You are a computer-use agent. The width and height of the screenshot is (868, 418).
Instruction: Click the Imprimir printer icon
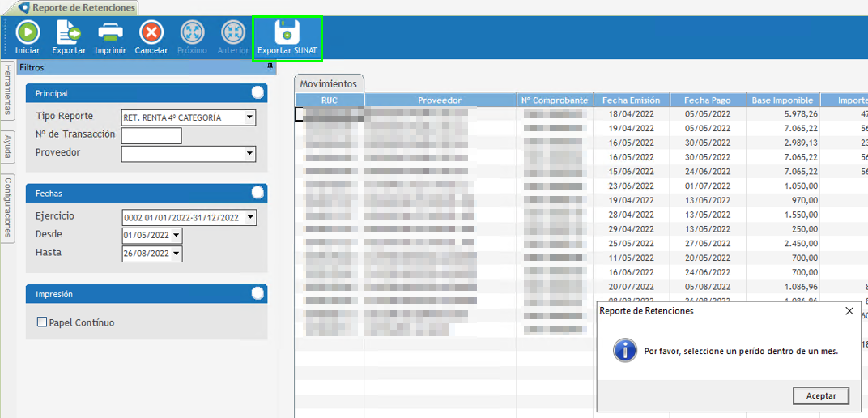pos(111,32)
